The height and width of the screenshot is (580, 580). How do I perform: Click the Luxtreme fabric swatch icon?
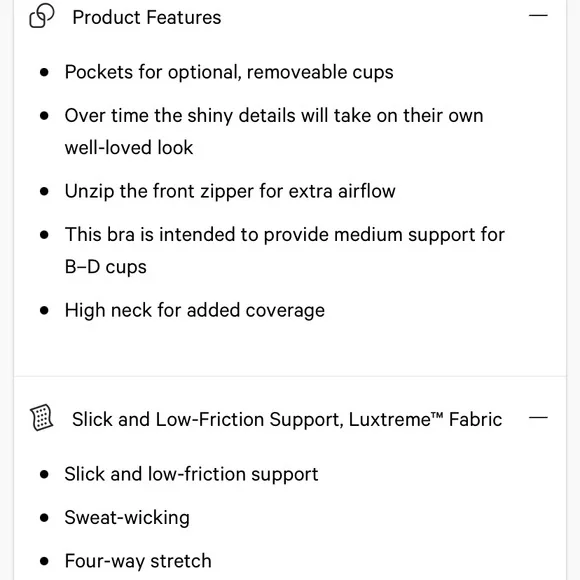click(x=41, y=418)
